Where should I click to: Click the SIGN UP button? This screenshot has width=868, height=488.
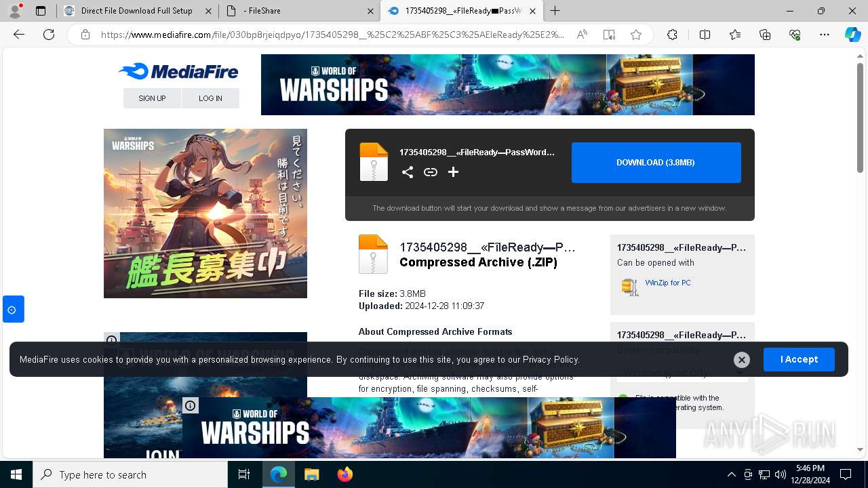(152, 98)
